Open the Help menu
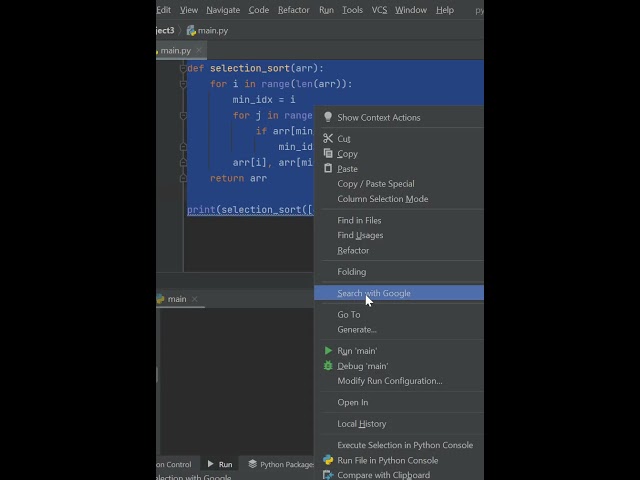 (444, 10)
